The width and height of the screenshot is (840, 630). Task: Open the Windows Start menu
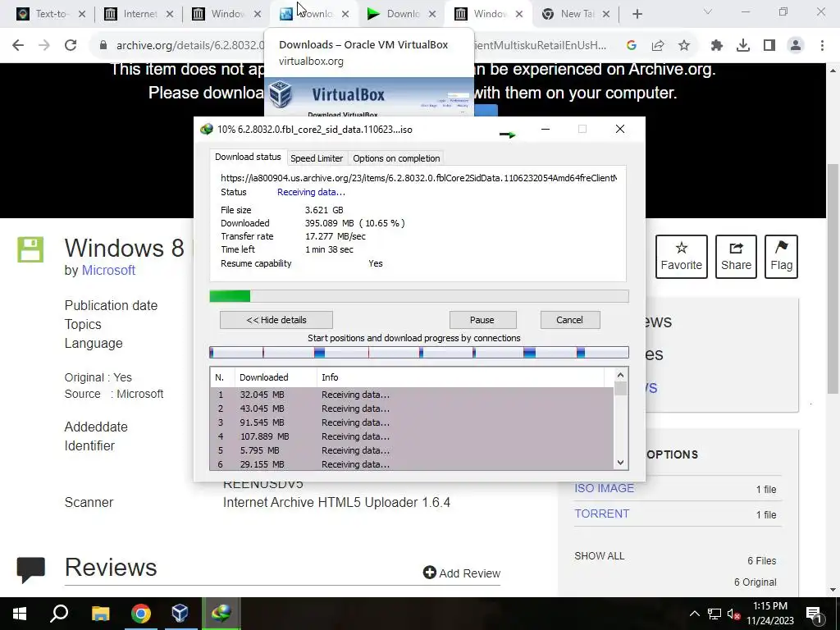(x=20, y=614)
